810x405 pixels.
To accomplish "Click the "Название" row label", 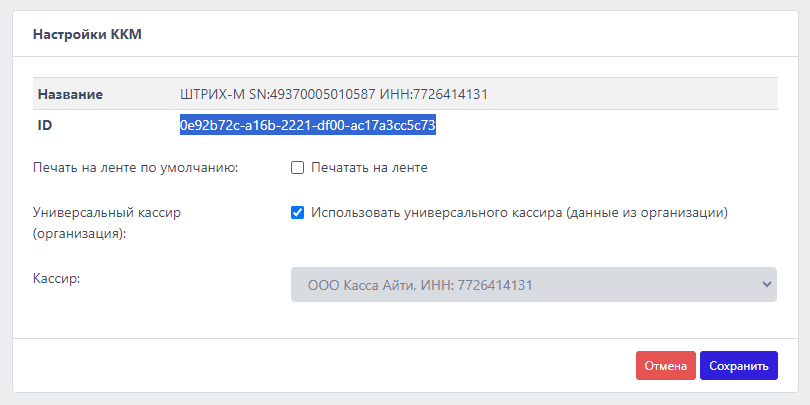I will tap(71, 94).
